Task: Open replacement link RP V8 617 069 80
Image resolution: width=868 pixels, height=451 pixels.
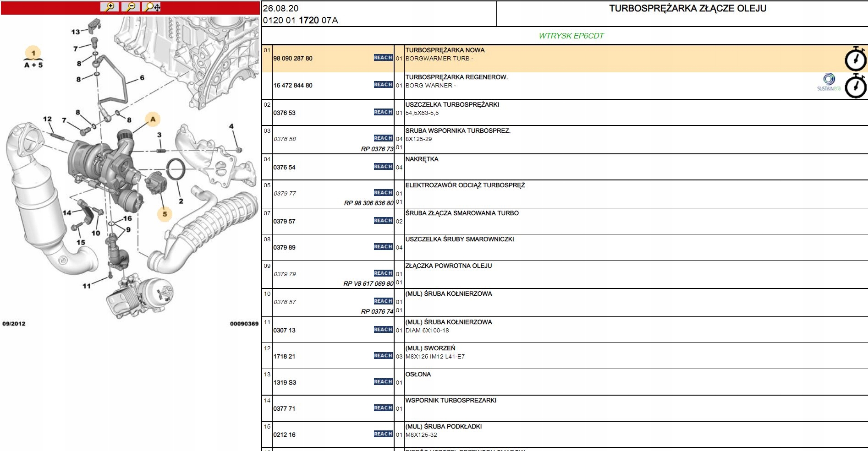Action: click(x=368, y=283)
